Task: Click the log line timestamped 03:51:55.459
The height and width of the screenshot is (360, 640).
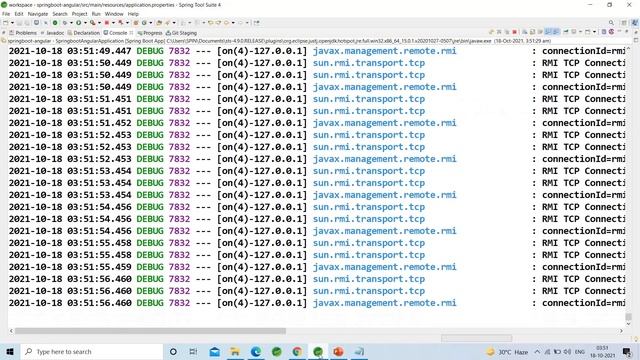Action: click(317, 267)
